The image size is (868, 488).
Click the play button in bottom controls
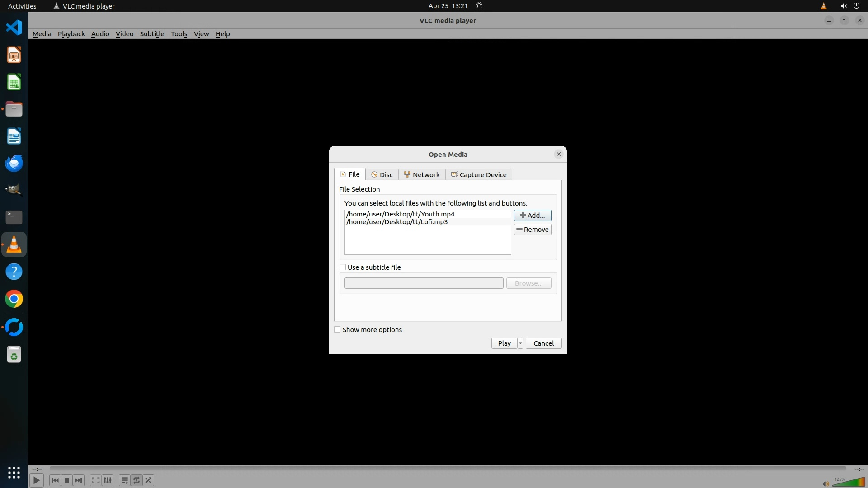(x=36, y=480)
